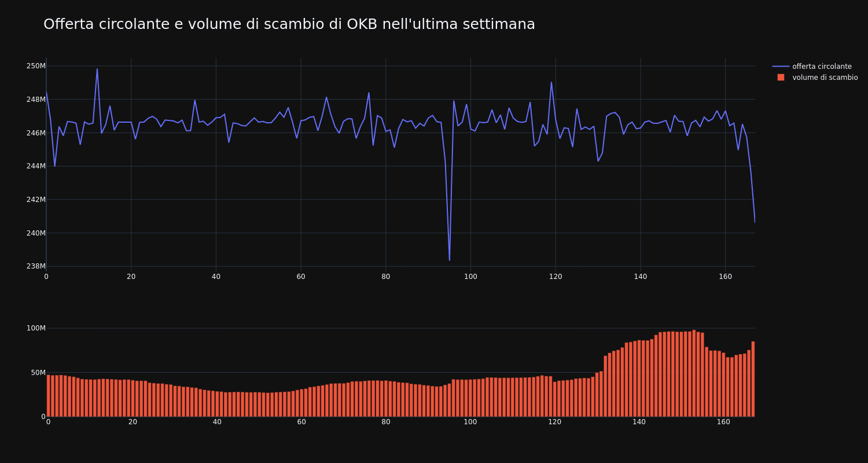This screenshot has height=463, width=868.
Task: Click the 250M y-axis label
Action: pos(36,66)
